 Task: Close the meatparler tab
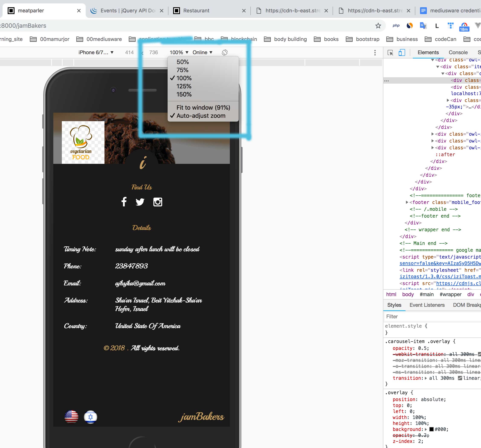point(79,11)
